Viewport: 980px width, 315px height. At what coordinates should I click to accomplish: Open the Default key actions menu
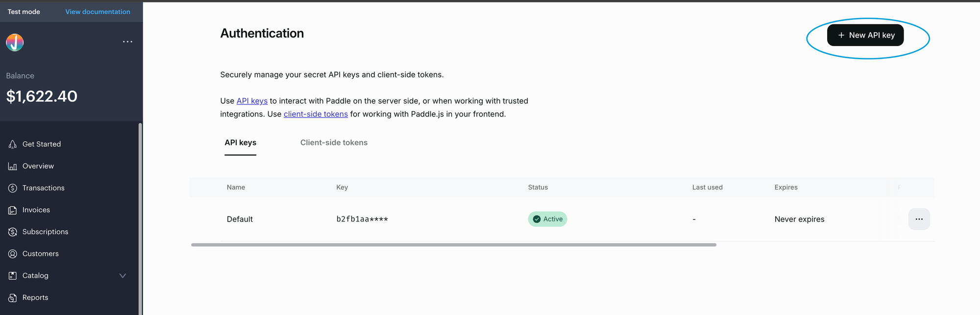coord(919,219)
